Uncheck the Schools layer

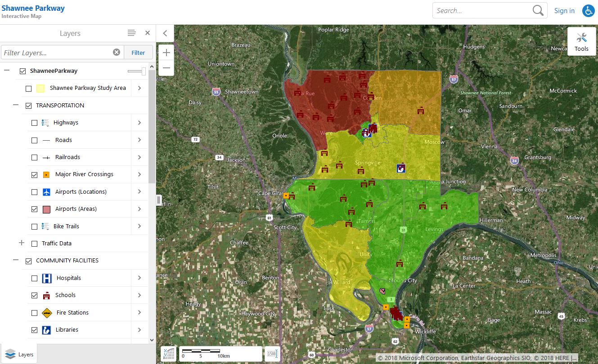[35, 295]
